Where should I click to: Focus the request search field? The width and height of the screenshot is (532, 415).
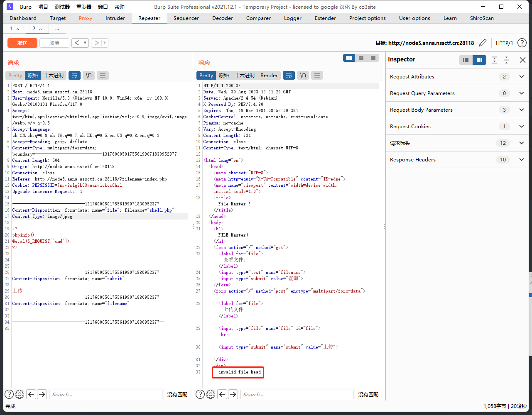coord(105,394)
